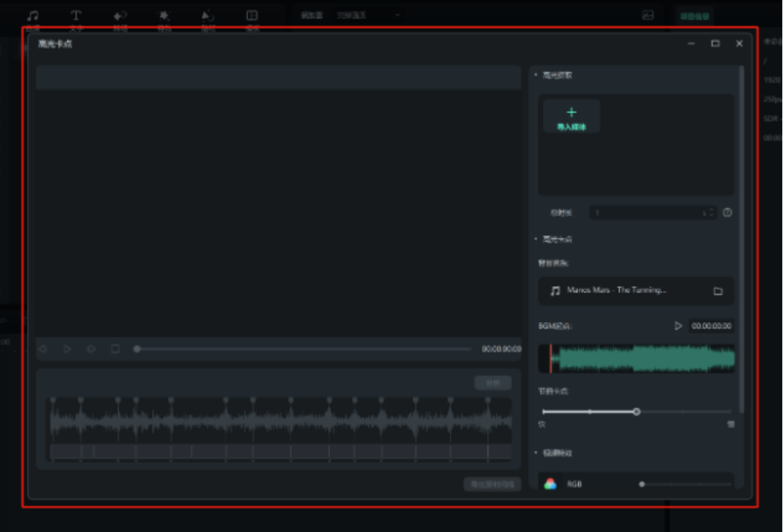This screenshot has width=783, height=532.
Task: Open folder icon to browse background music
Action: (x=718, y=291)
